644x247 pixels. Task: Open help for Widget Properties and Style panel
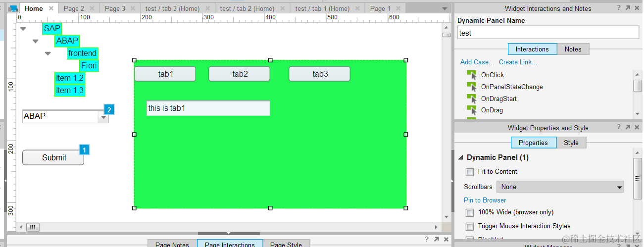tap(619, 127)
